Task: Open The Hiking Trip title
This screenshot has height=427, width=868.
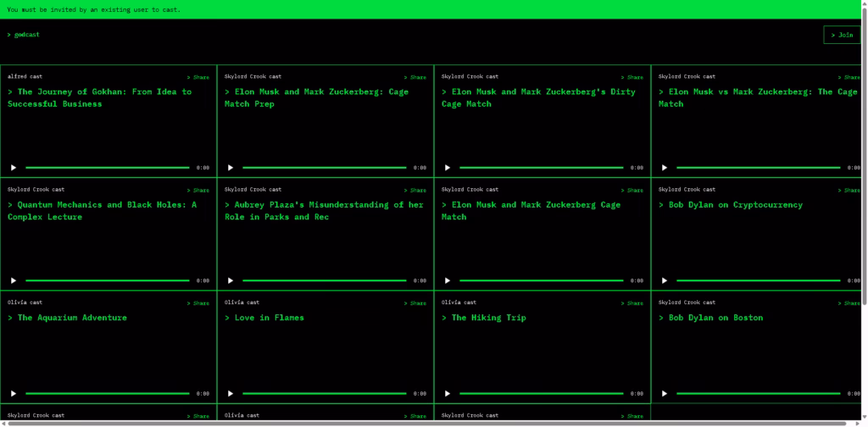Action: click(x=484, y=318)
